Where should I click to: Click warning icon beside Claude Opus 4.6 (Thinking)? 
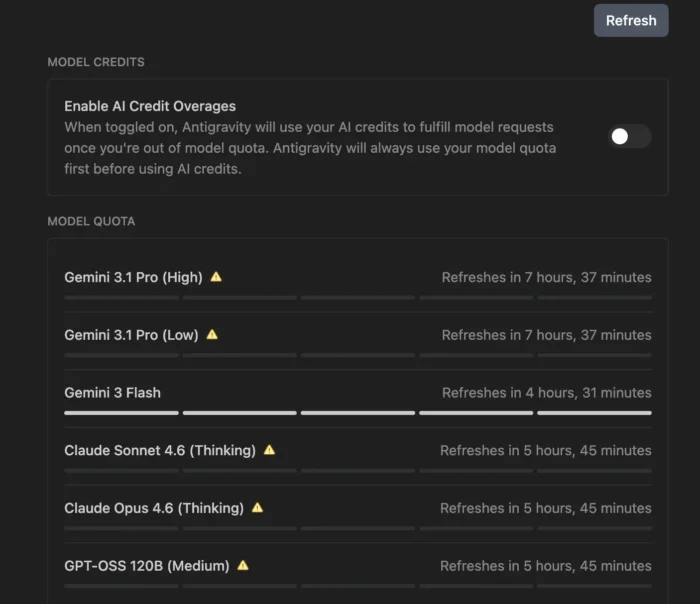coord(257,508)
